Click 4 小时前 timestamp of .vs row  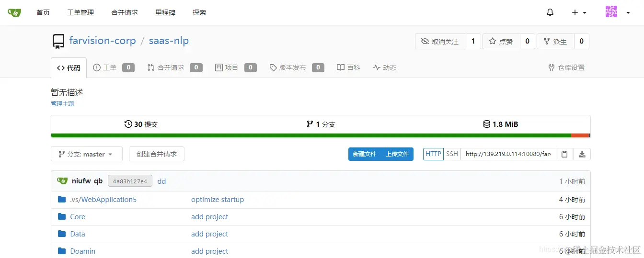(x=572, y=199)
